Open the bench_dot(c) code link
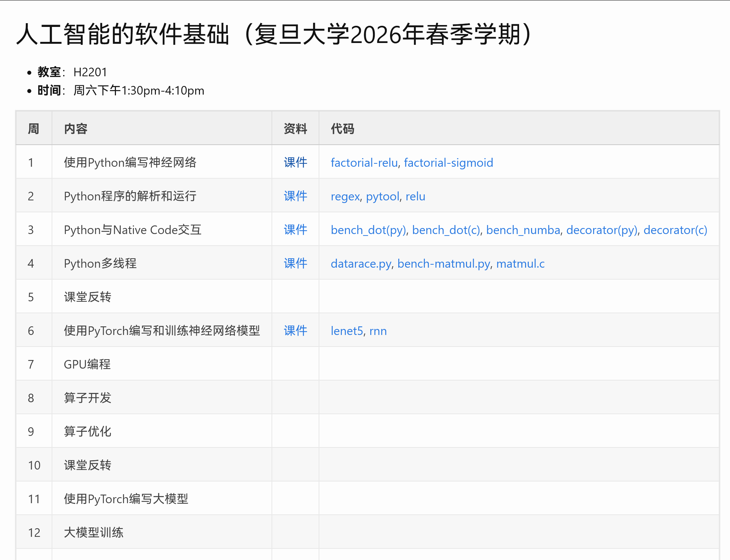 446,230
